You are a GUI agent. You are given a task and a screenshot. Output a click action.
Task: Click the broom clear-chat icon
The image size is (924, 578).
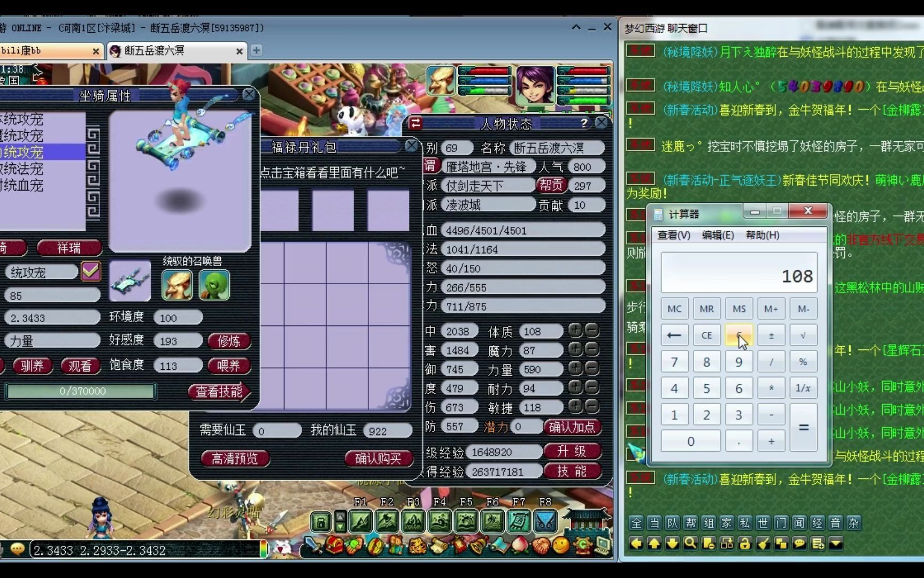pos(763,544)
